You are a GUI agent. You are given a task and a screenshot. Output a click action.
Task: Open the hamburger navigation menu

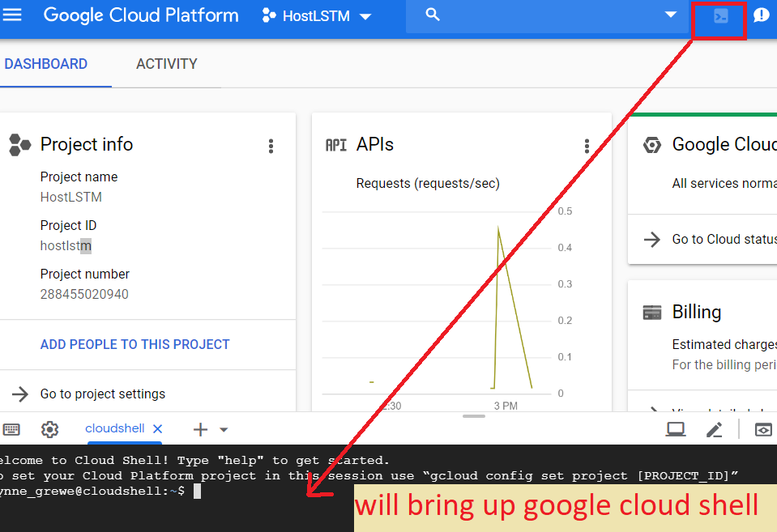[14, 15]
